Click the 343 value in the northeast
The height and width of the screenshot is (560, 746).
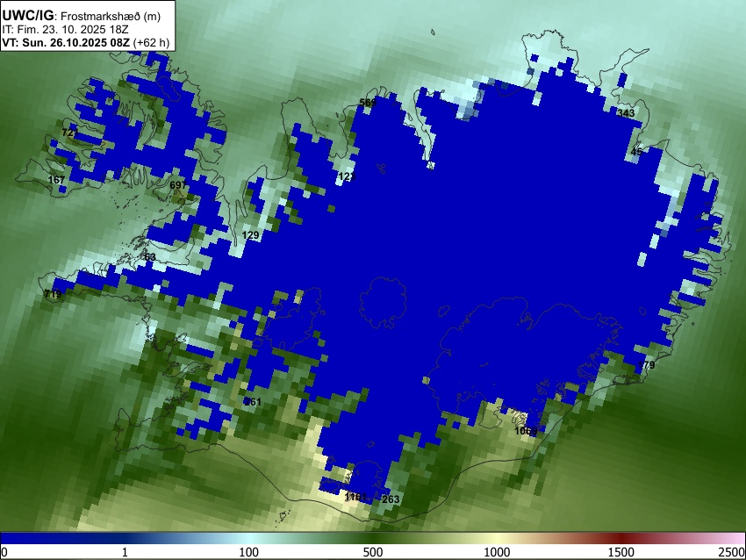(626, 112)
